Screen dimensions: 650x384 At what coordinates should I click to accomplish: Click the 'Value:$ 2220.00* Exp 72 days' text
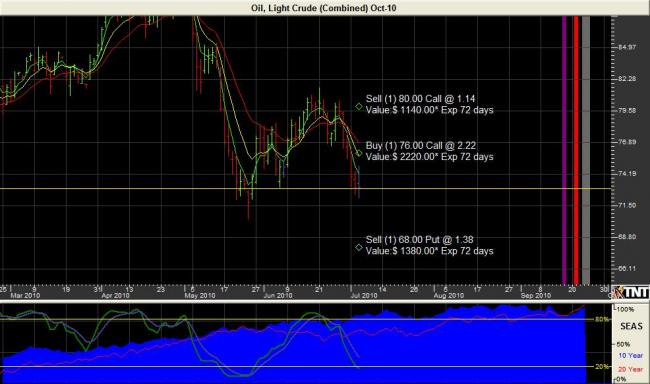coord(429,157)
